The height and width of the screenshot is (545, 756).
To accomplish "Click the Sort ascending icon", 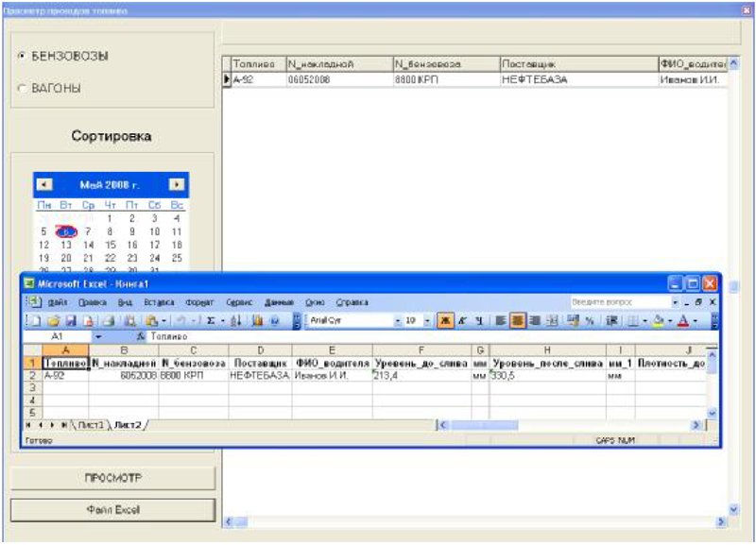I will tap(235, 321).
